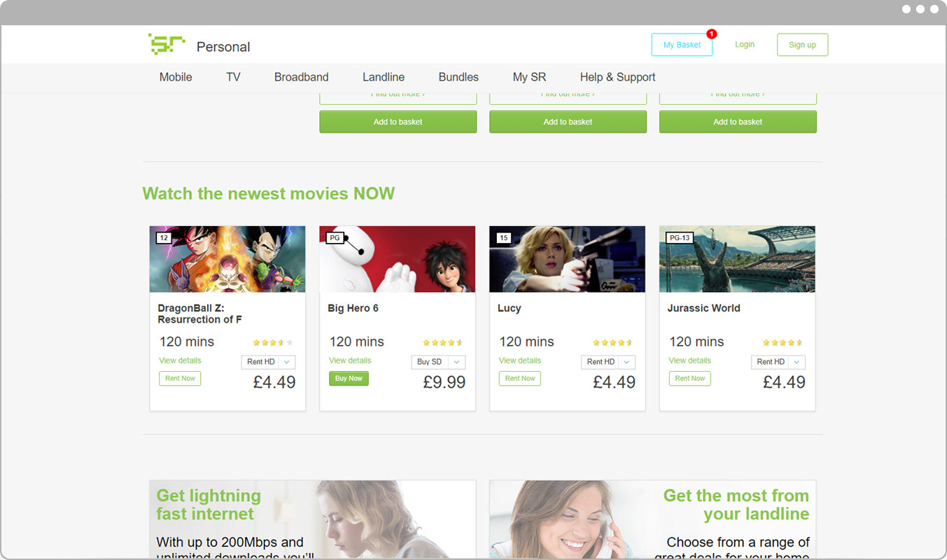Click the middle Add to basket button
The height and width of the screenshot is (560, 947).
pyautogui.click(x=568, y=122)
